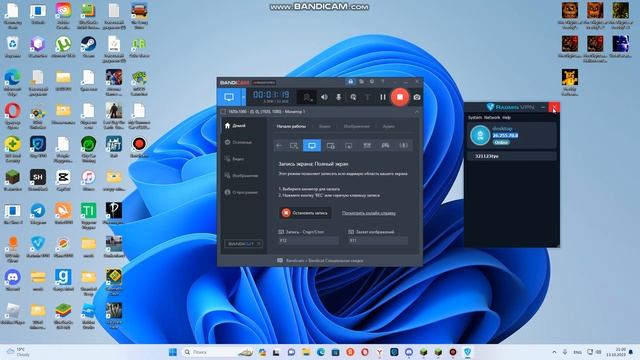
Task: Open the Telegram desktop shortcut
Action: tap(38, 214)
